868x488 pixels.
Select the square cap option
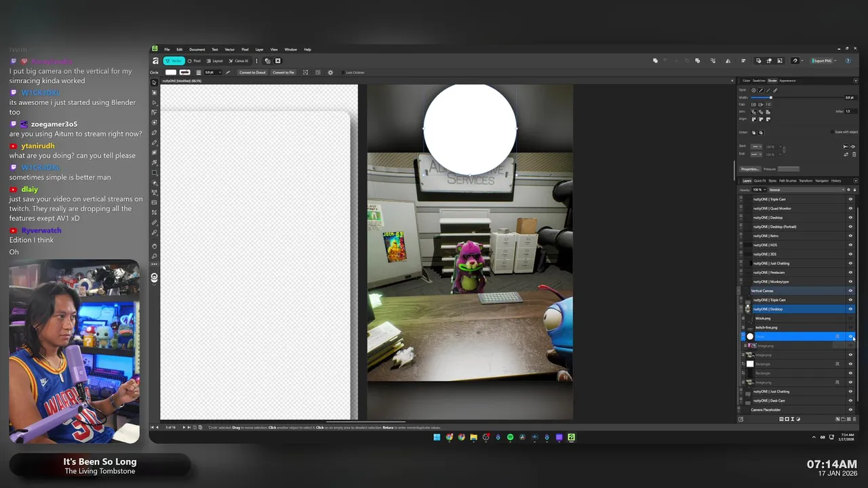point(768,104)
